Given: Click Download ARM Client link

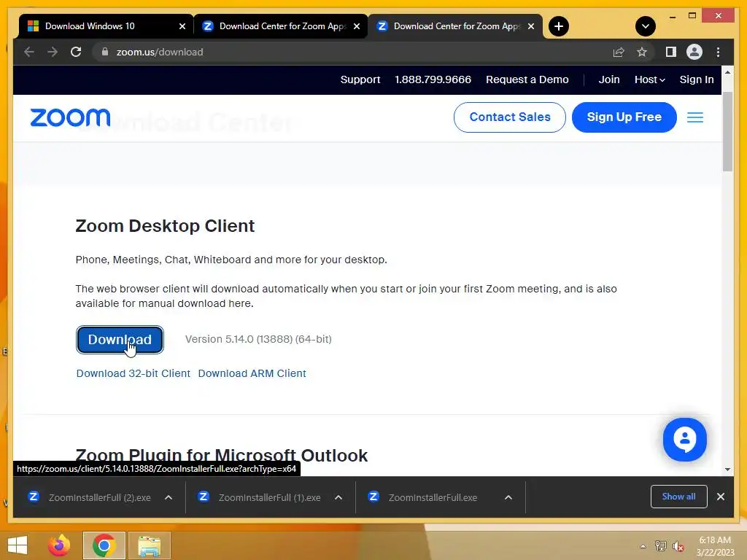Looking at the screenshot, I should [x=252, y=373].
